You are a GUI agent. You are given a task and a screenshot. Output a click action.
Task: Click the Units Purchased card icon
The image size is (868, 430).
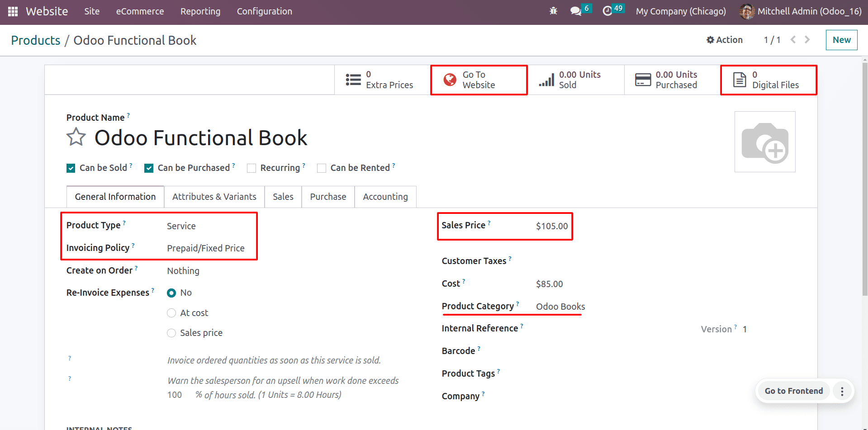tap(643, 80)
